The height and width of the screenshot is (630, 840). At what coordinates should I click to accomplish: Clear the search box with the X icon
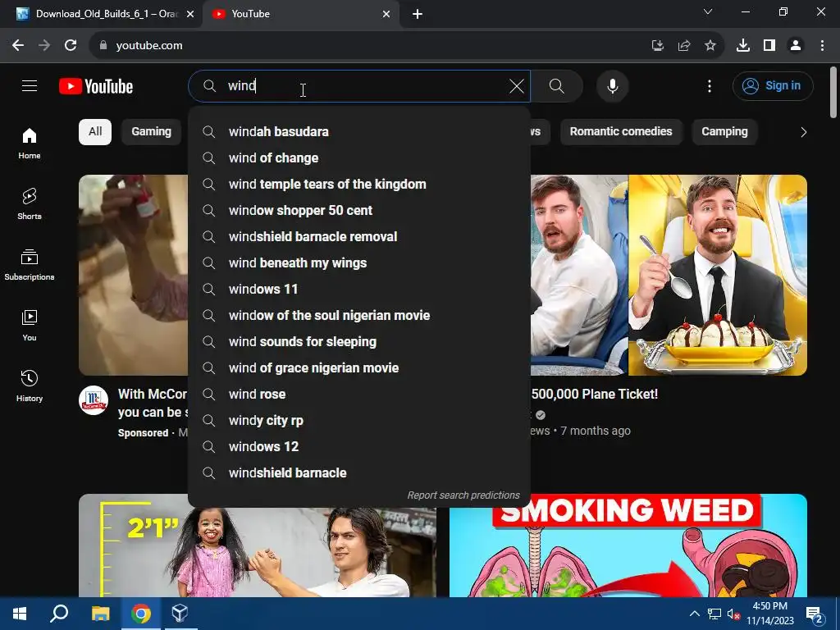517,86
